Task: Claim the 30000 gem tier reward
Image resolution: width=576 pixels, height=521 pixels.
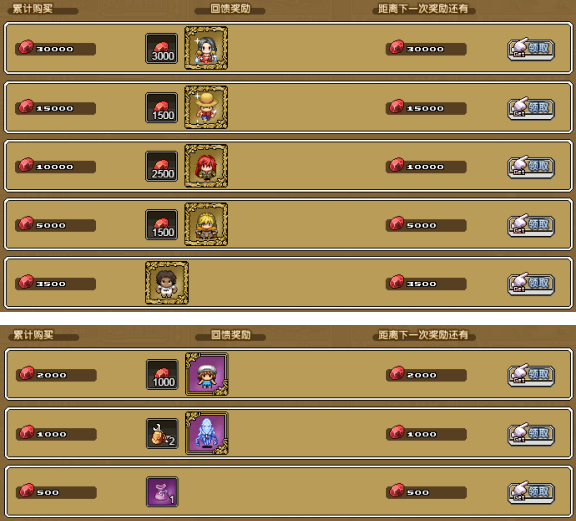Action: click(x=531, y=49)
